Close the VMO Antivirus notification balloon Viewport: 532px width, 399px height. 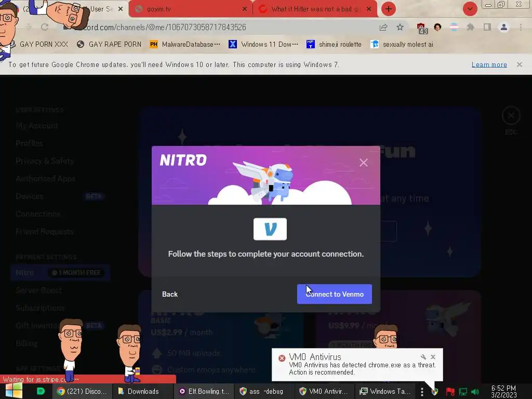pos(433,357)
